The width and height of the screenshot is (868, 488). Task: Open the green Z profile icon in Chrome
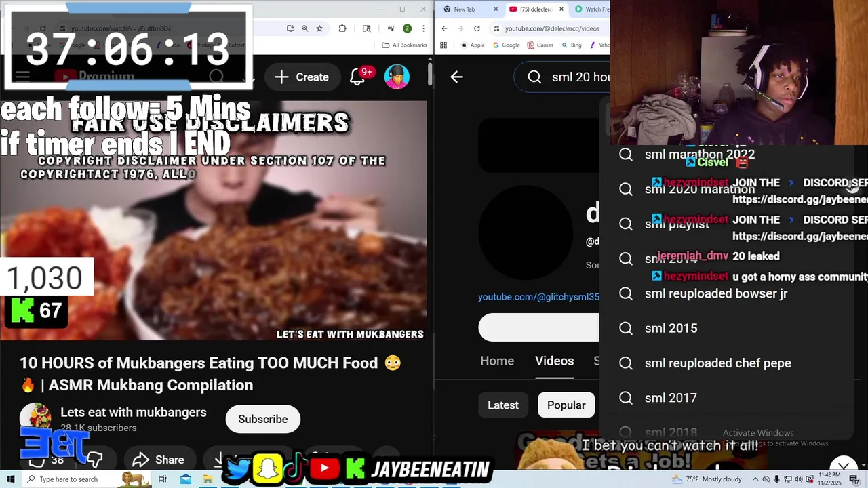pyautogui.click(x=407, y=28)
